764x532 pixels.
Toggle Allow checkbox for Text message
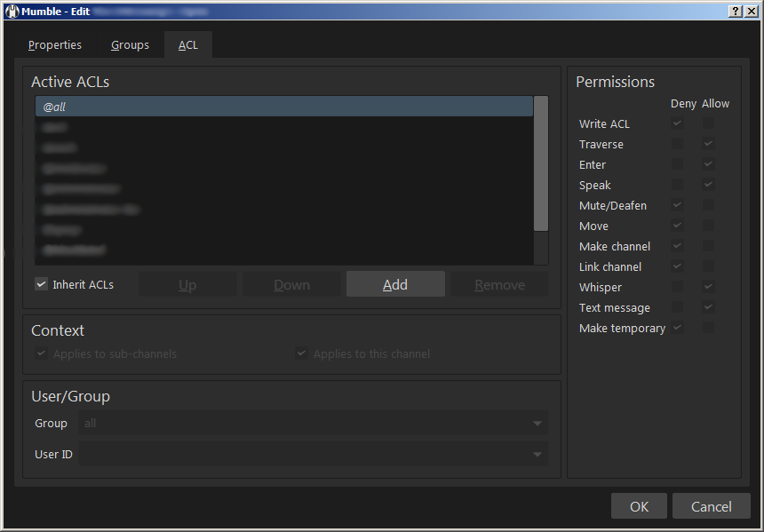708,307
